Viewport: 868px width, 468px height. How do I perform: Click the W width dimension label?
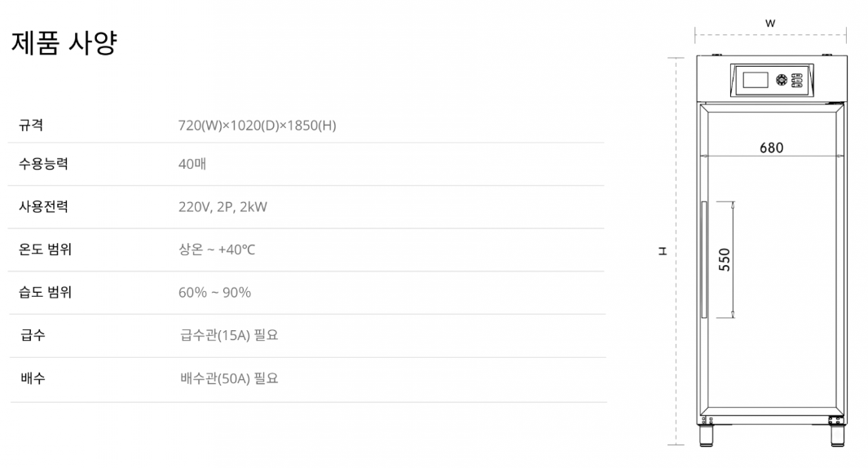[770, 24]
